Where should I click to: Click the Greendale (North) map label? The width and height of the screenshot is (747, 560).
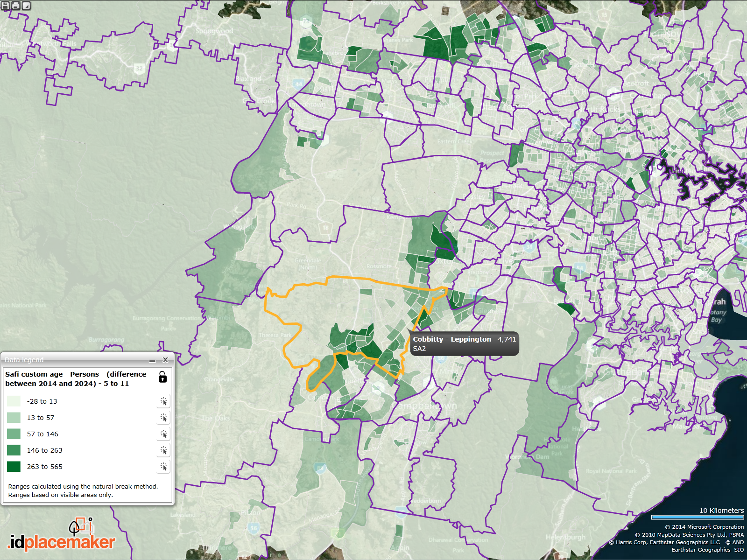click(x=308, y=264)
